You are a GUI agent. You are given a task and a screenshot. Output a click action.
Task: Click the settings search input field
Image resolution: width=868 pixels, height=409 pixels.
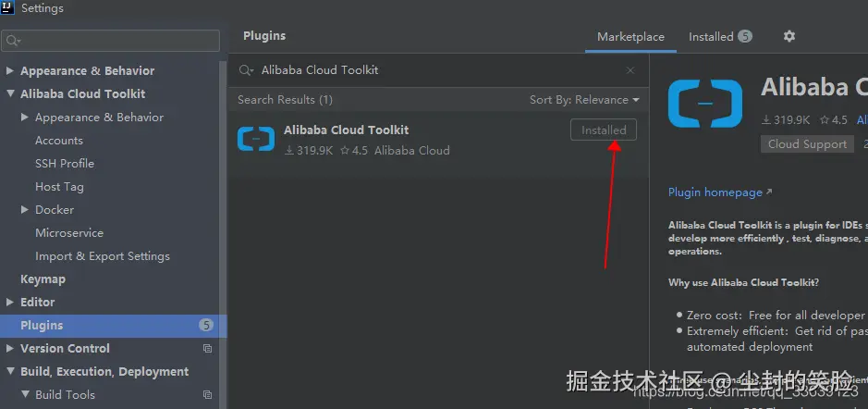(x=116, y=41)
